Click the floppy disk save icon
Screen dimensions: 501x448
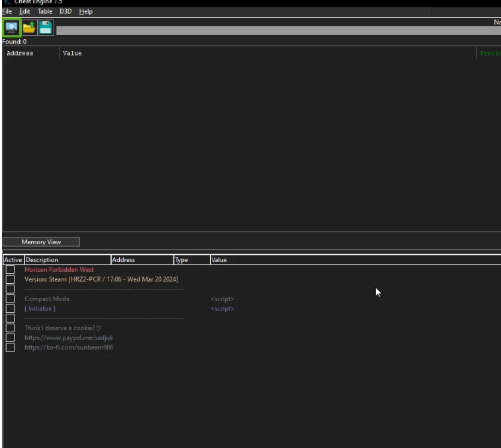tap(45, 27)
